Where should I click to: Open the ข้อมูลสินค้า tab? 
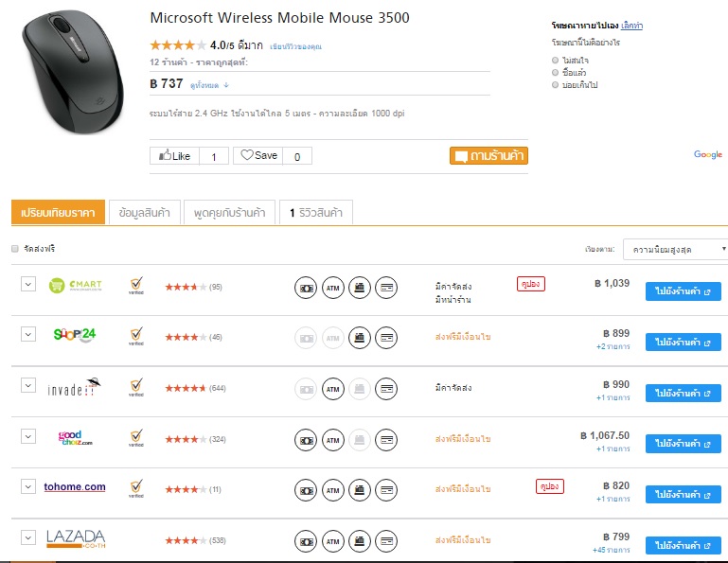click(145, 213)
